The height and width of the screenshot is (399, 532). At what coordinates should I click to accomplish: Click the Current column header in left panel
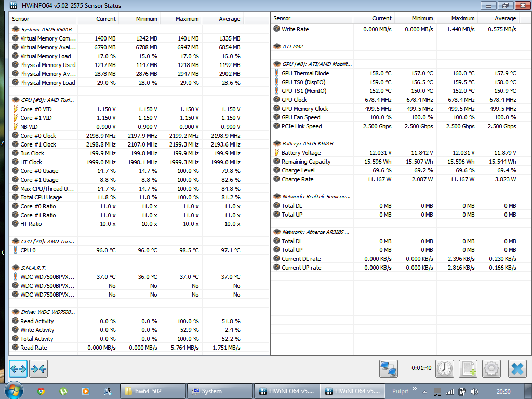[x=98, y=19]
